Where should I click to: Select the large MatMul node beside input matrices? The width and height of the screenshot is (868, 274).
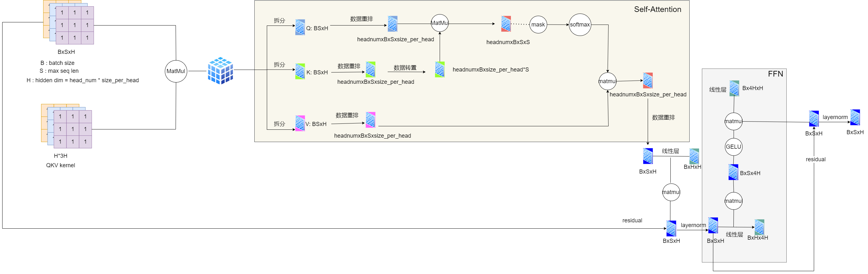[x=176, y=71]
